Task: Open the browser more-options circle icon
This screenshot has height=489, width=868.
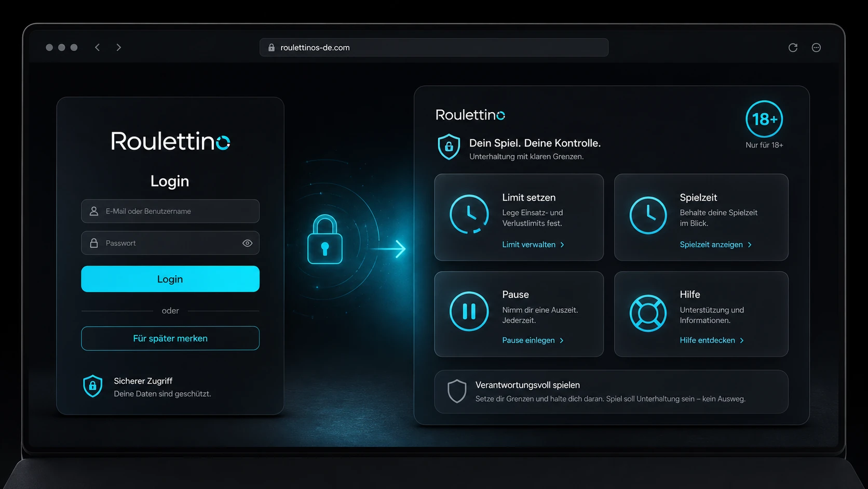Action: coord(816,48)
